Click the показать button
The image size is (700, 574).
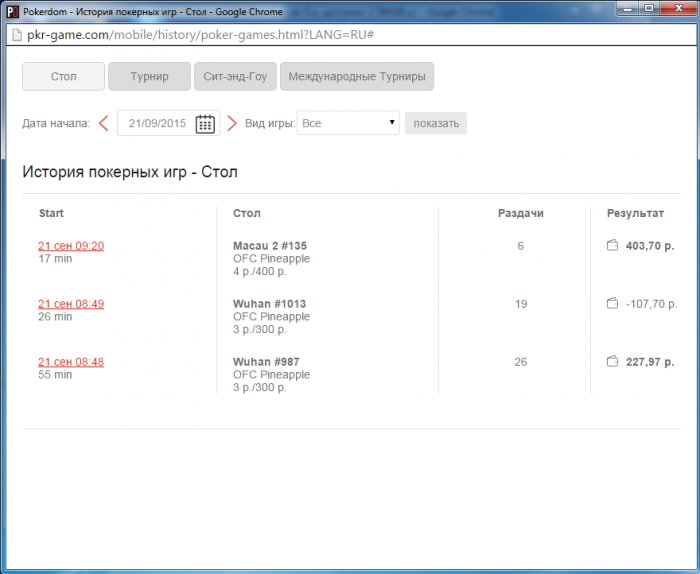(436, 123)
